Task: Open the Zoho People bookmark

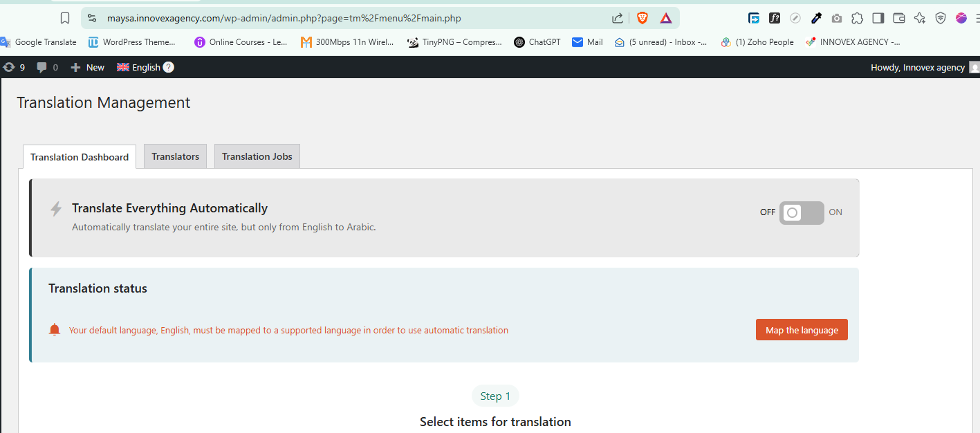Action: [757, 42]
